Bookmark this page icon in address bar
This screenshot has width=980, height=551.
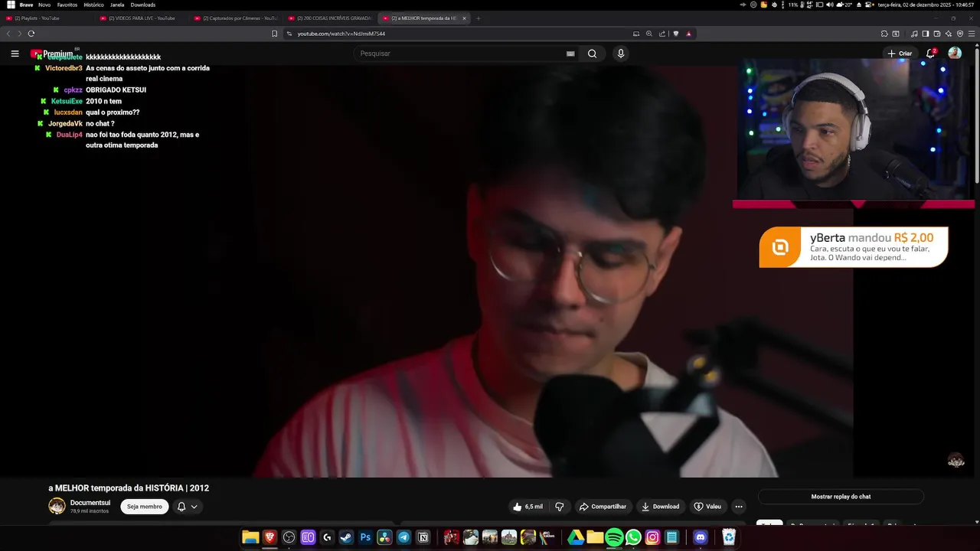point(274,34)
